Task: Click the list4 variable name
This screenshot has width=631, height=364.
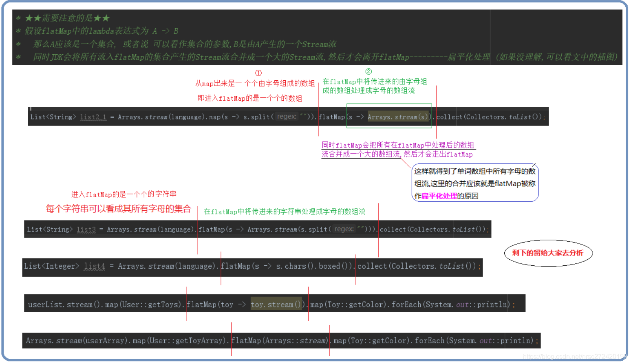Action: pyautogui.click(x=95, y=266)
